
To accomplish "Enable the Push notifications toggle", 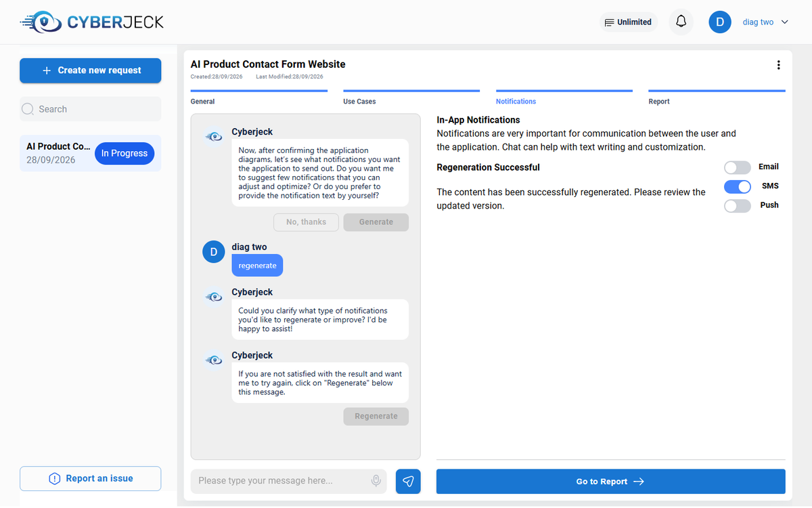I will point(738,206).
